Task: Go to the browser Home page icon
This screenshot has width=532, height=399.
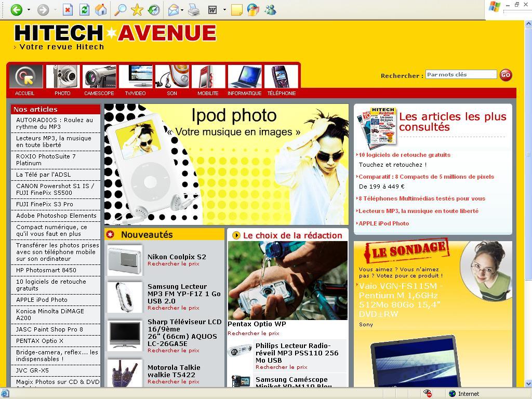Action: 101,10
